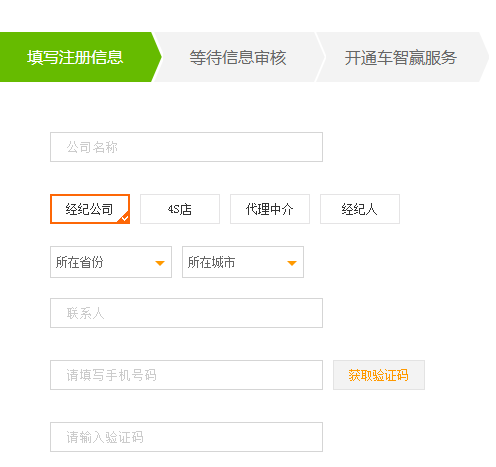Focus the 请填写手机号码 phone field

point(186,375)
